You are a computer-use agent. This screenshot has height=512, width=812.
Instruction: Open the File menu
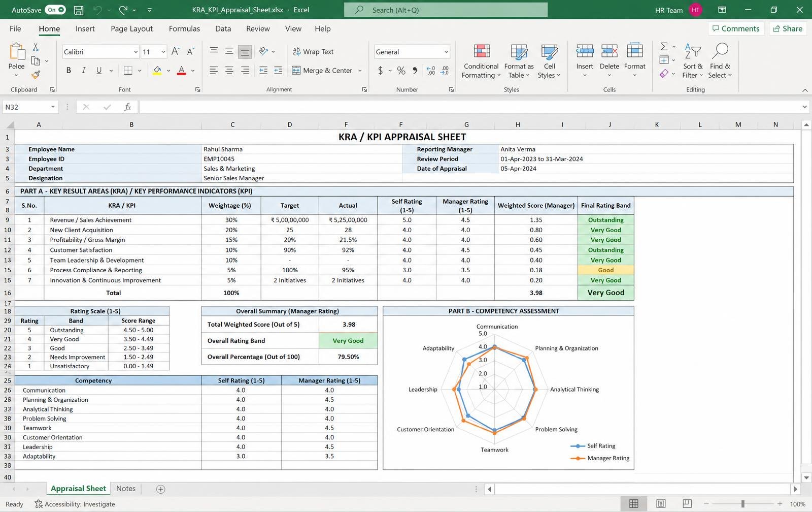point(15,28)
